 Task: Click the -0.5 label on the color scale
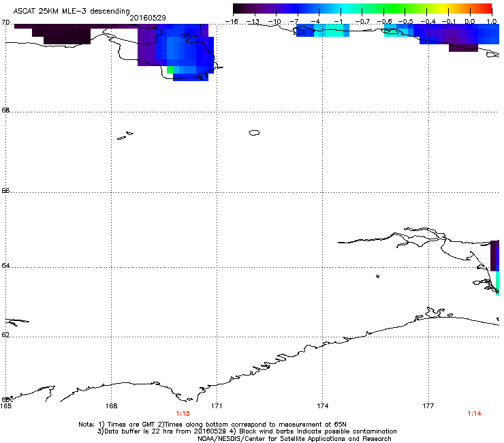pyautogui.click(x=406, y=22)
